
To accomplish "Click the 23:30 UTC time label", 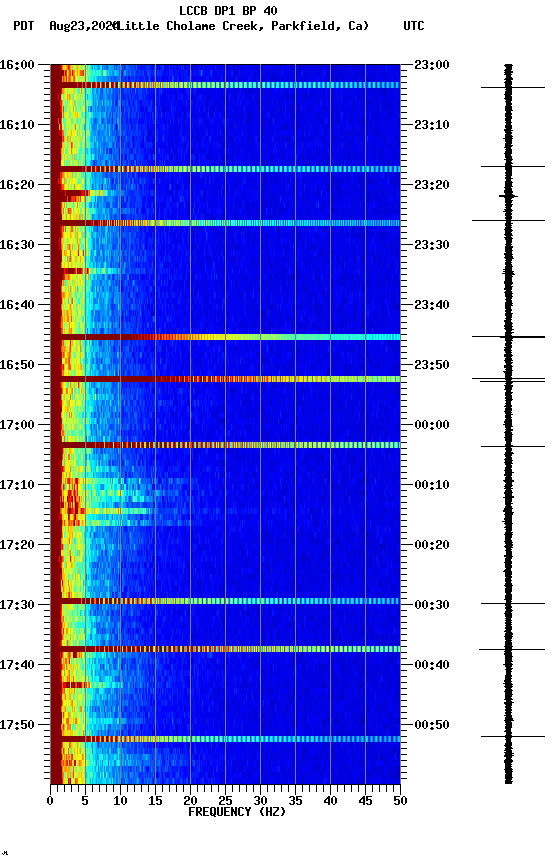I will (x=432, y=245).
